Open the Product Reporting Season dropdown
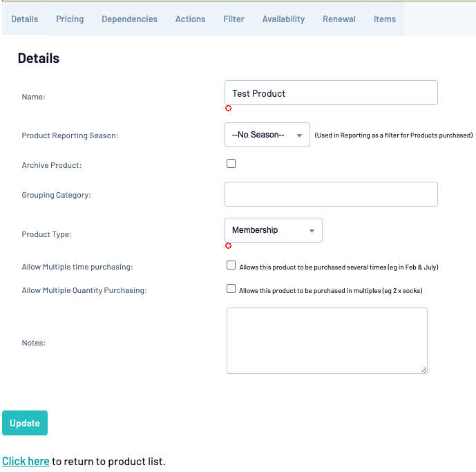Image resolution: width=476 pixels, height=472 pixels. 267,135
